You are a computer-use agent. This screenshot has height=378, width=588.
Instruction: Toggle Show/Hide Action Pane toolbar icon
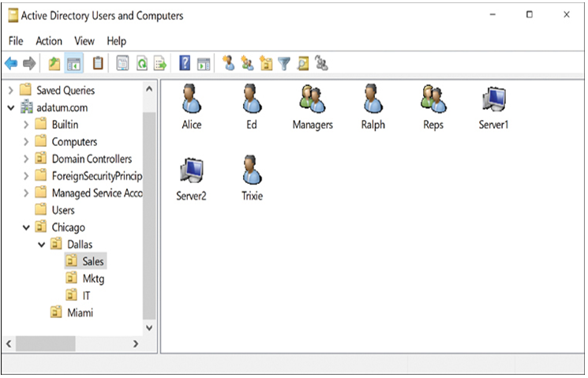pos(204,64)
